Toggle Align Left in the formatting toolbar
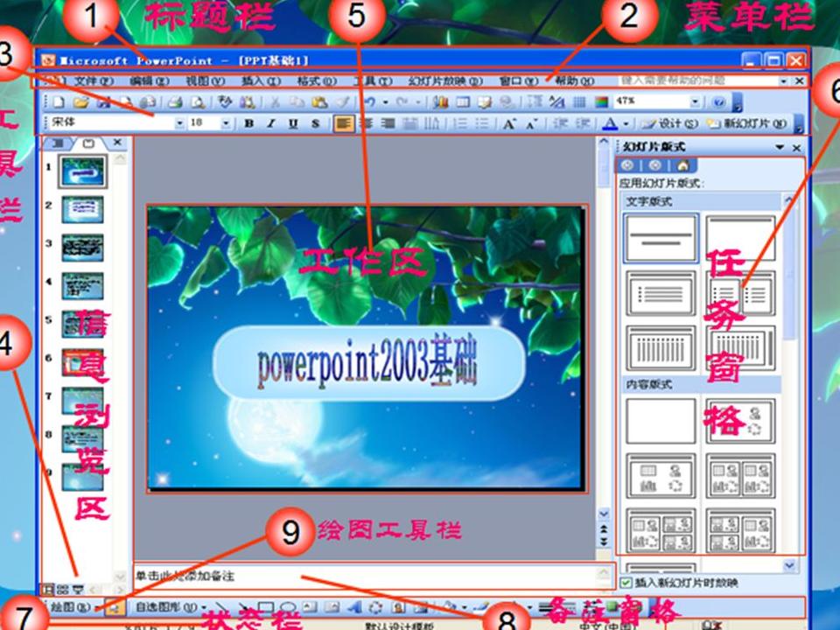The width and height of the screenshot is (840, 630). pos(343,123)
